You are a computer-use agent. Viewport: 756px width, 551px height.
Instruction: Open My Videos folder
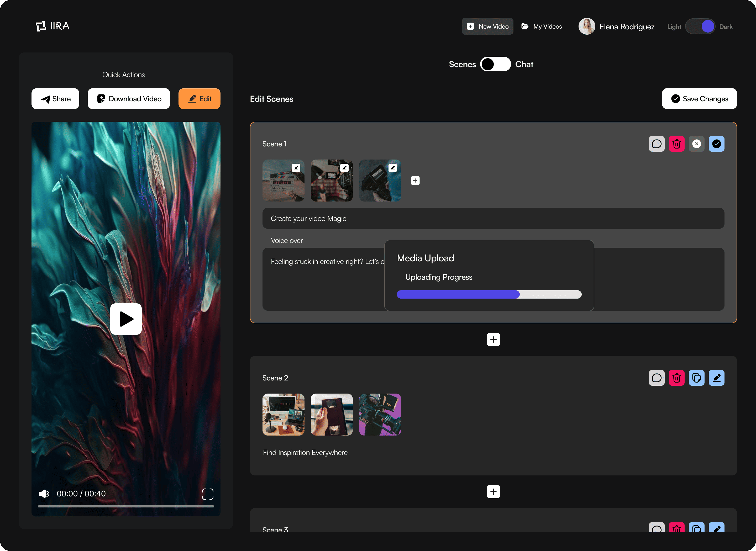[x=542, y=26]
